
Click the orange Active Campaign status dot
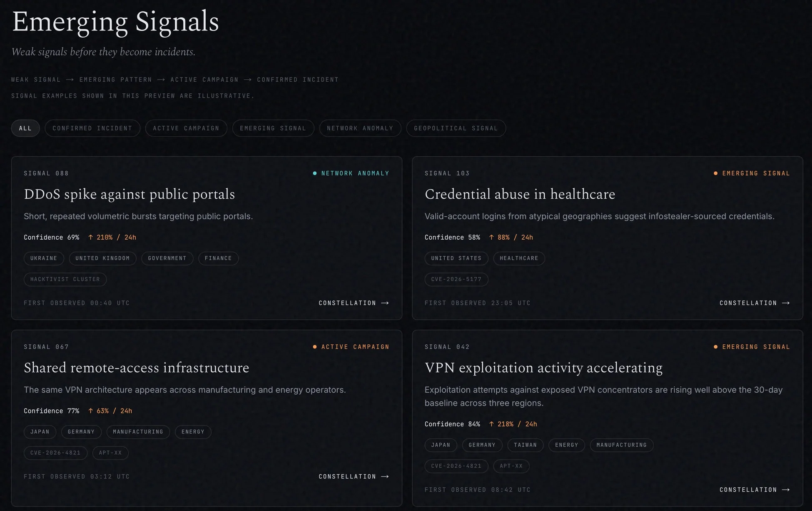click(x=315, y=347)
